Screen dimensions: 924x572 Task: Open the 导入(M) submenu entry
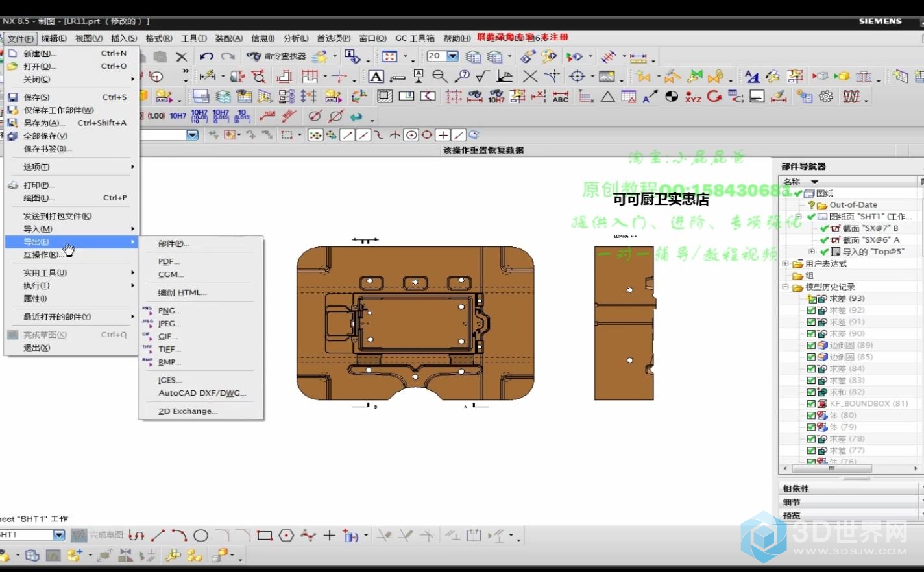click(x=71, y=229)
